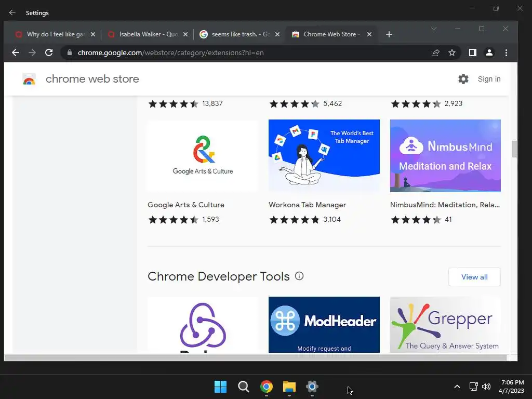Click the 'Google Arts & Culture' title
This screenshot has height=399, width=532.
[x=186, y=205]
